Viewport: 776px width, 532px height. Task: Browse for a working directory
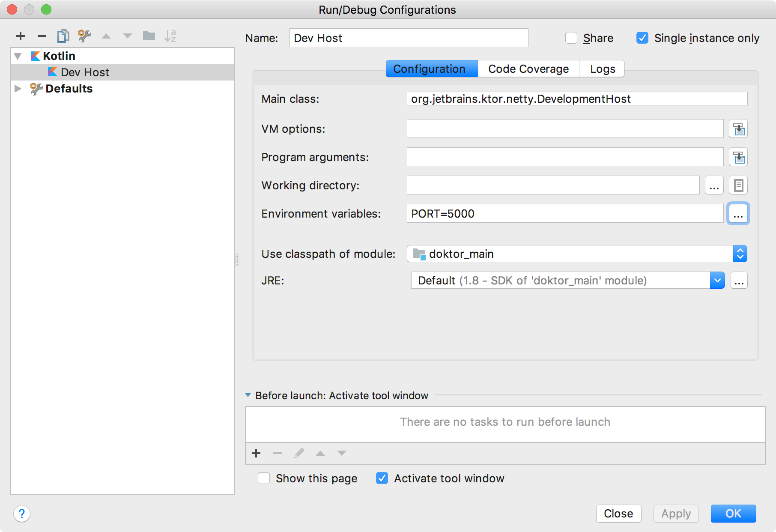tap(714, 185)
